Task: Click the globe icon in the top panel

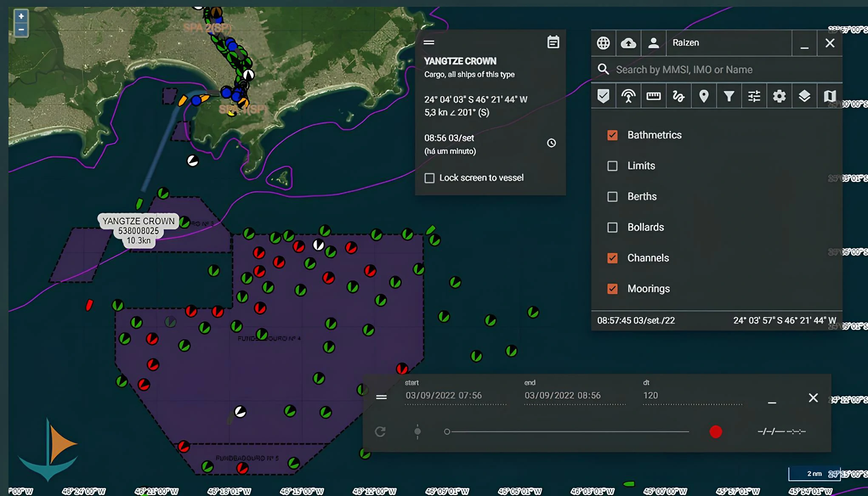Action: coord(603,43)
